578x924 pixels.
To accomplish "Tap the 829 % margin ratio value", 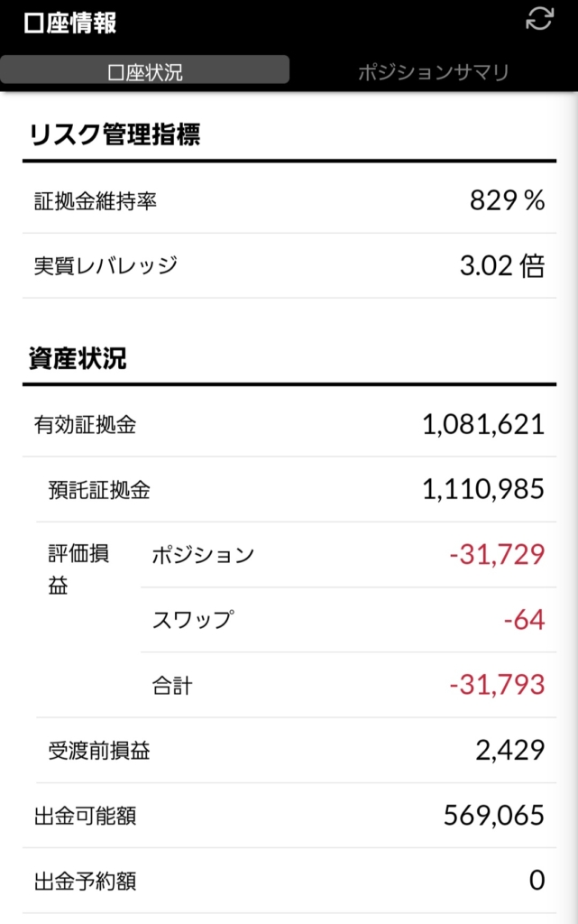I will point(507,200).
